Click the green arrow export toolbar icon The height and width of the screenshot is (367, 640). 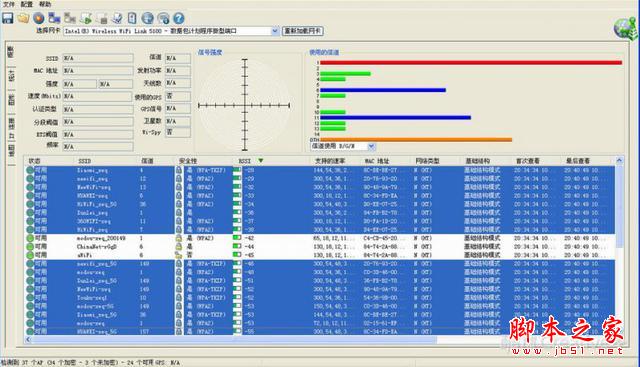[86, 18]
